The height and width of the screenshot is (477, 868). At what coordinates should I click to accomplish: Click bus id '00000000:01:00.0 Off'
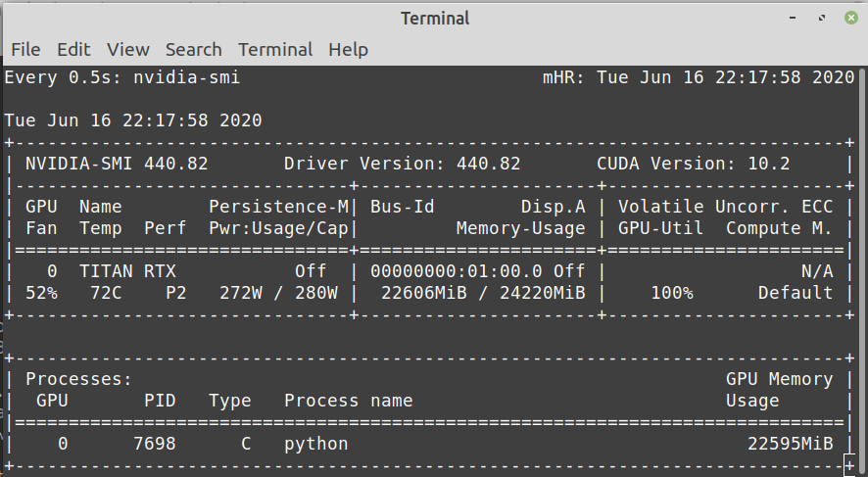478,271
